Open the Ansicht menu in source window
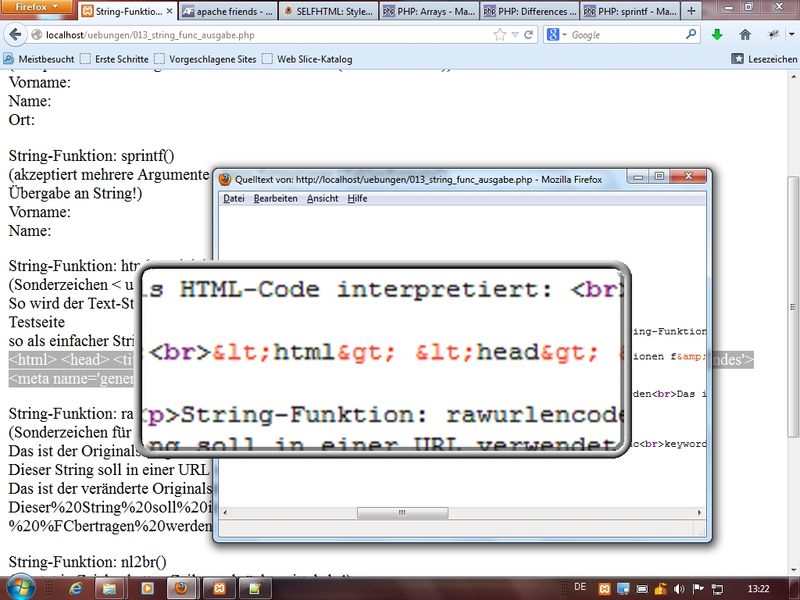The height and width of the screenshot is (600, 800). pyautogui.click(x=322, y=199)
